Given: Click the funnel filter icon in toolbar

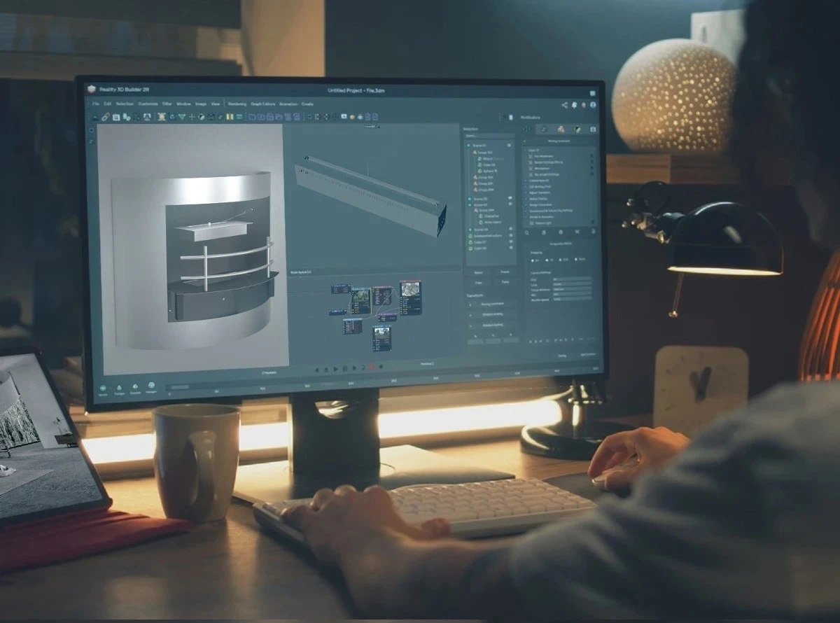Looking at the screenshot, I should [182, 117].
